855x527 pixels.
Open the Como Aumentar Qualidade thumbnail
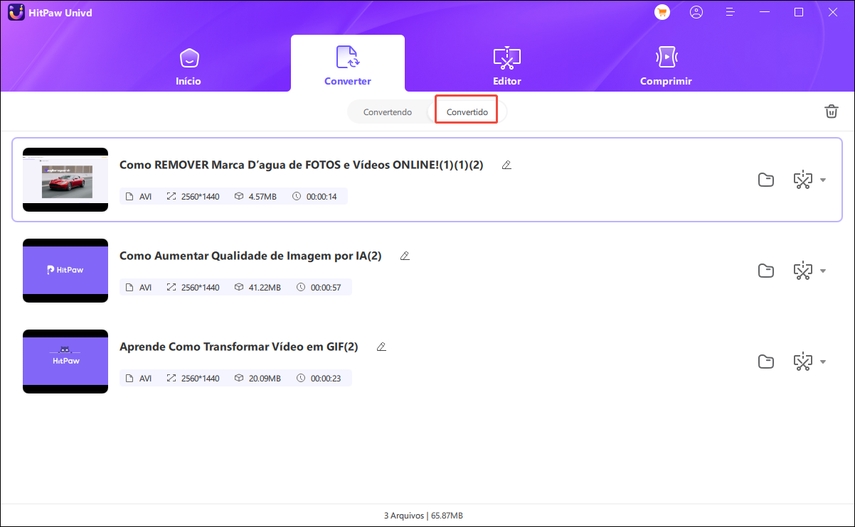pyautogui.click(x=65, y=271)
